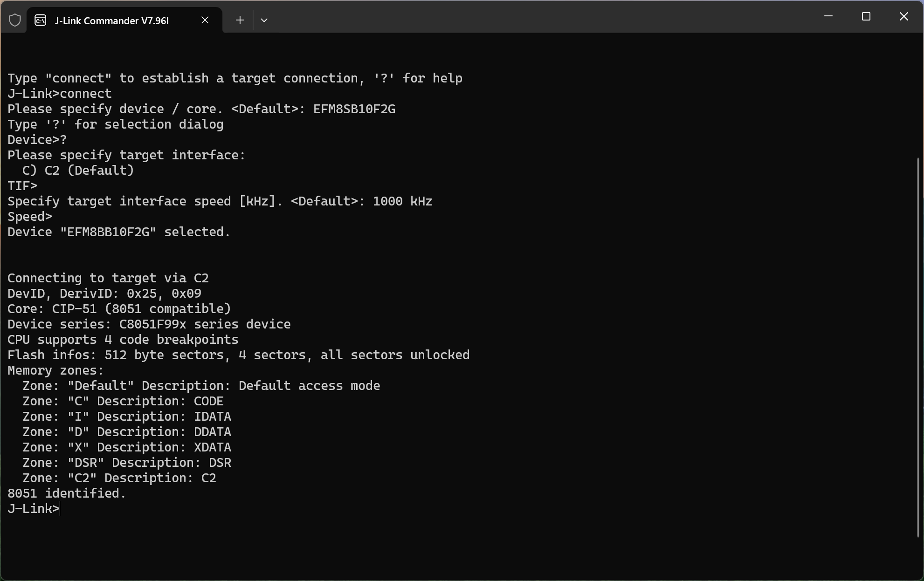The image size is (924, 581).
Task: Click the 'Zone: "DSR" Description: DSR' line
Action: pos(127,463)
